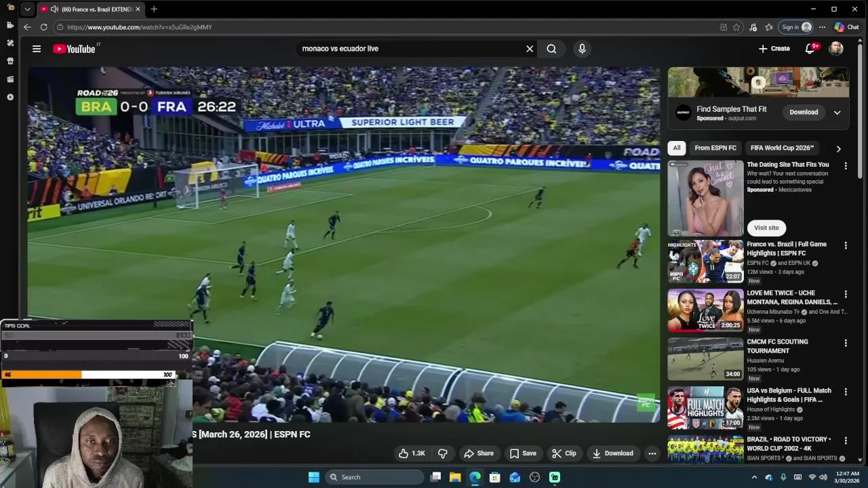Open the YouTube guide hamburger menu
The width and height of the screenshot is (868, 488).
[37, 49]
